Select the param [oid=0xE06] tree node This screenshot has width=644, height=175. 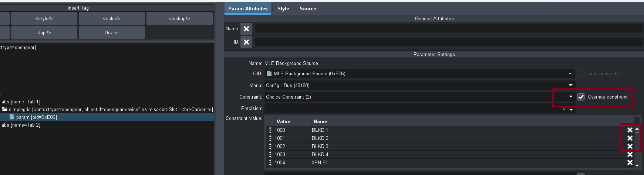[x=37, y=117]
